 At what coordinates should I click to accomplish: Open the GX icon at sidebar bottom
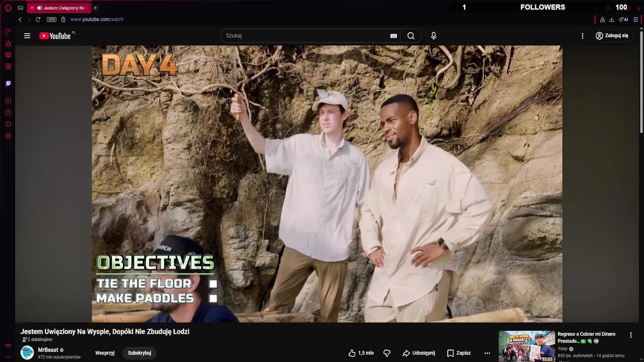[8, 345]
